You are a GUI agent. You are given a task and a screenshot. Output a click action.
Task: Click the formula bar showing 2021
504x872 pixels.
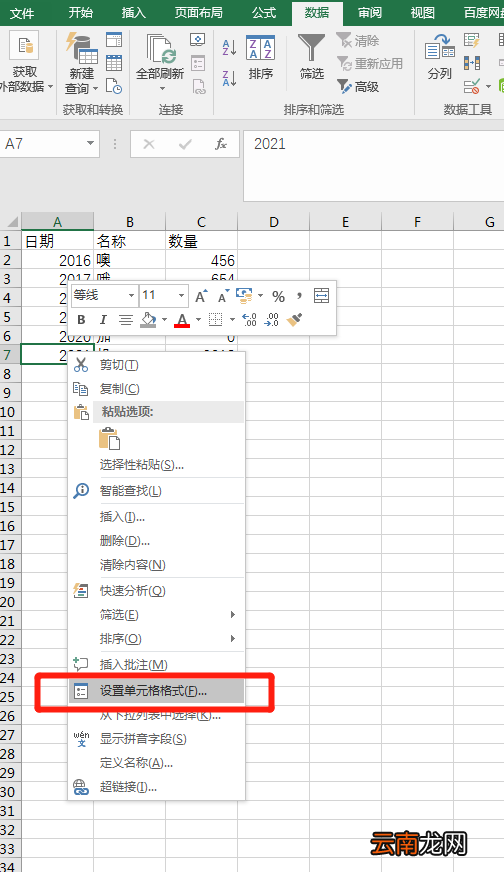374,166
